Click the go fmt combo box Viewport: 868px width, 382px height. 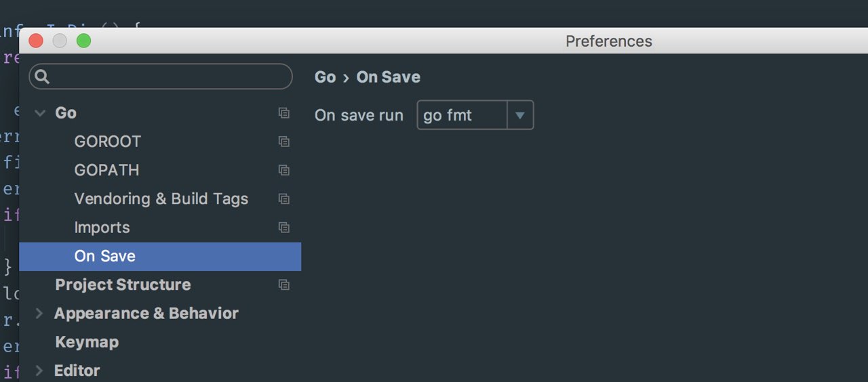tap(462, 115)
